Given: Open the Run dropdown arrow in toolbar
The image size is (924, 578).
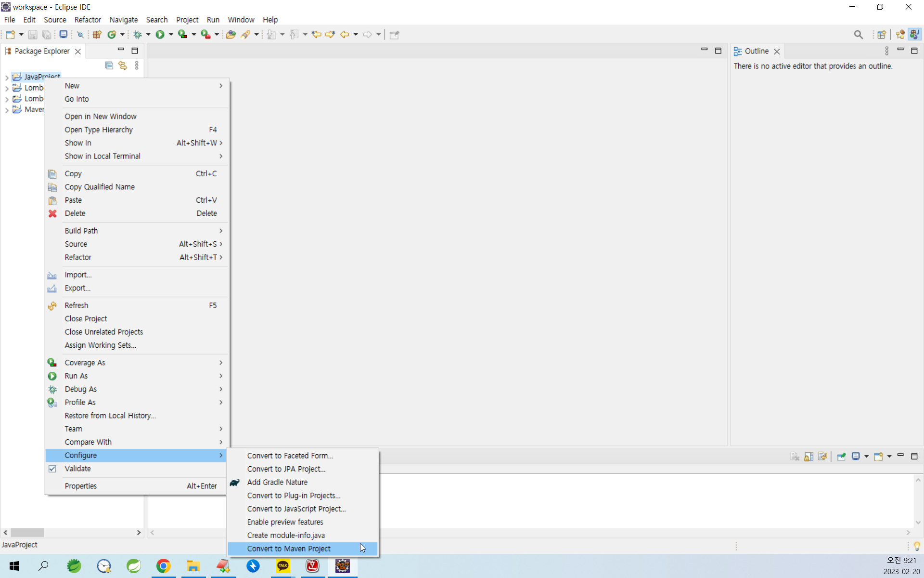Looking at the screenshot, I should click(171, 35).
